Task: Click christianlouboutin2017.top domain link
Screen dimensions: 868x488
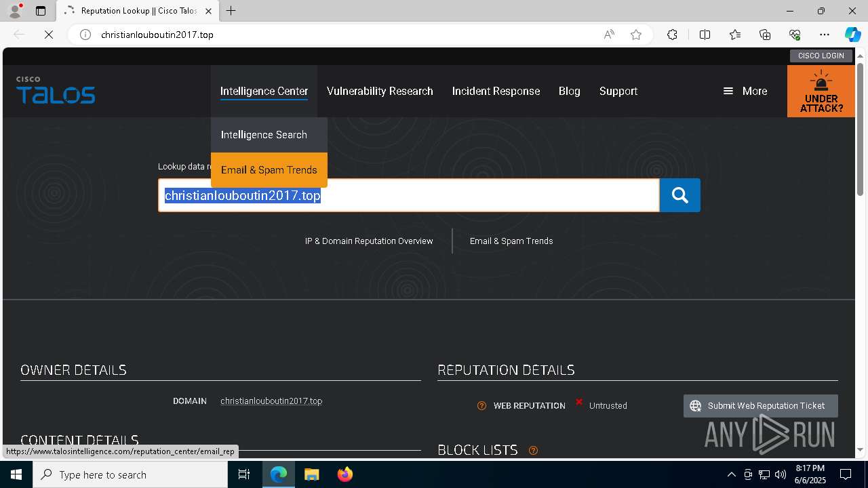Action: (271, 401)
